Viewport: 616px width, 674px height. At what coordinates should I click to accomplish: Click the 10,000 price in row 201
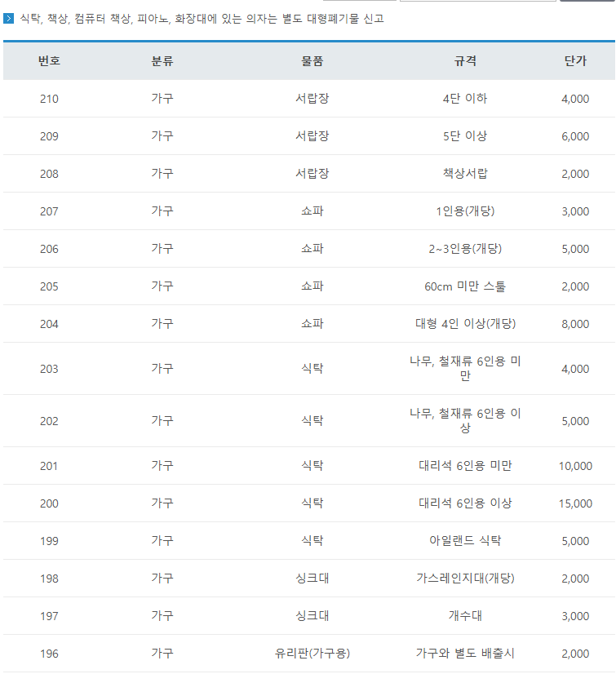[x=575, y=466]
